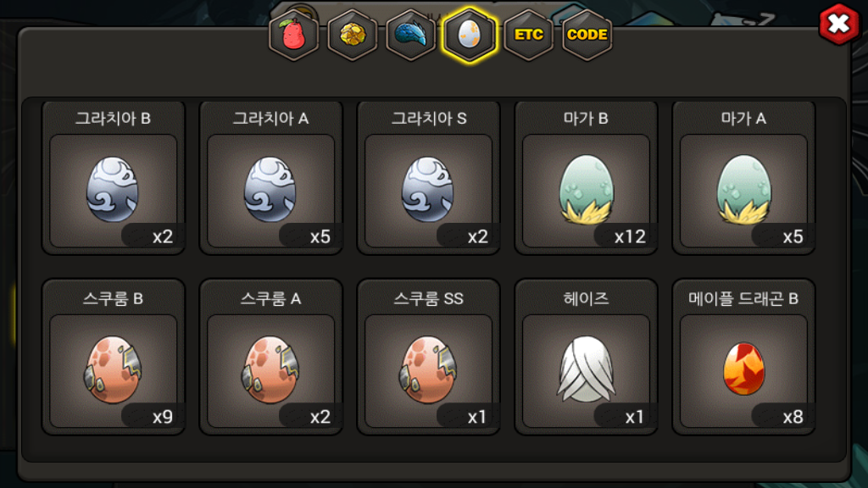The image size is (868, 488).
Task: Pick the 마가 B egg
Action: tap(586, 178)
